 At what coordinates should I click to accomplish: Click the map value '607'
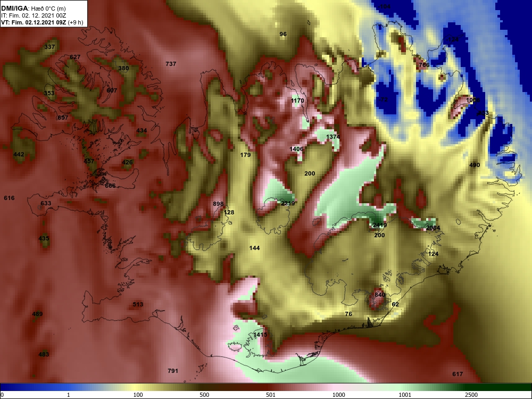pos(112,90)
